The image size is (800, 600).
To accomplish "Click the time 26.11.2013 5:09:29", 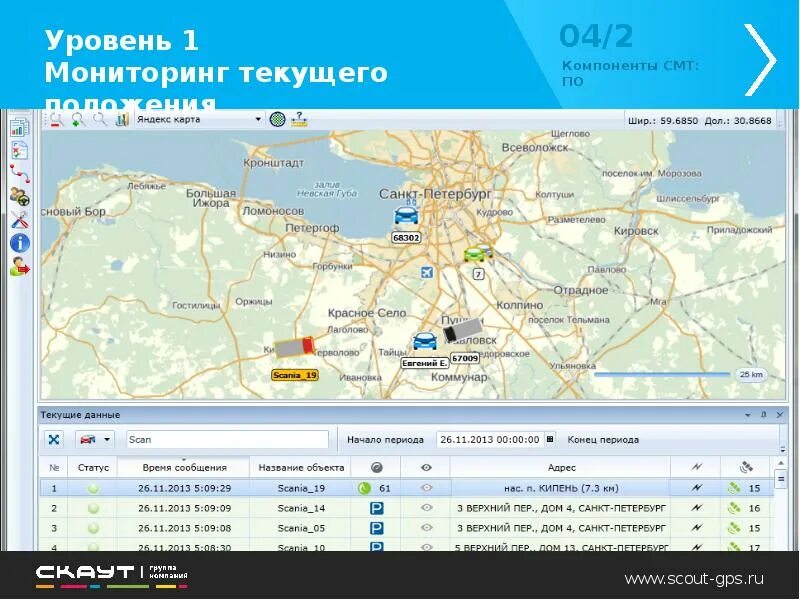I will [184, 488].
